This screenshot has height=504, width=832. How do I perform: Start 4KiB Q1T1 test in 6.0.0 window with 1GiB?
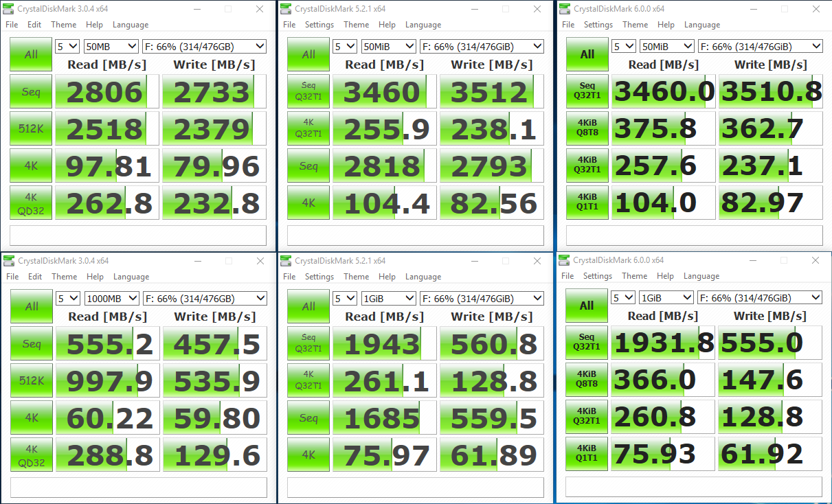tap(587, 454)
